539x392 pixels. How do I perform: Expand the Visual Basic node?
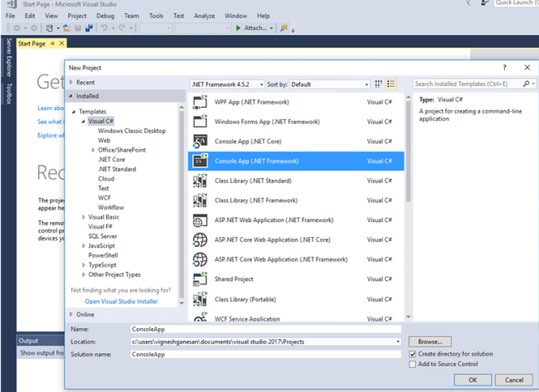click(x=83, y=217)
